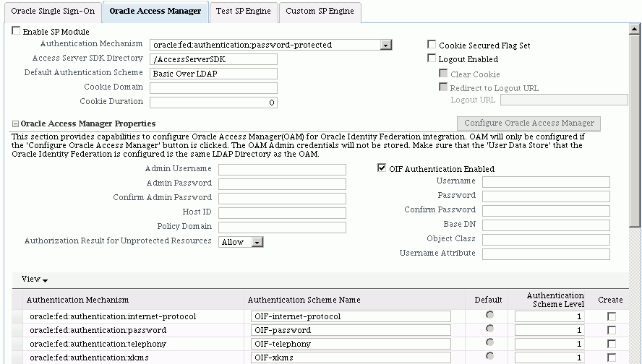Viewport: 642px width, 364px height.
Task: Tick the Logout Enabled checkbox
Action: pos(432,58)
